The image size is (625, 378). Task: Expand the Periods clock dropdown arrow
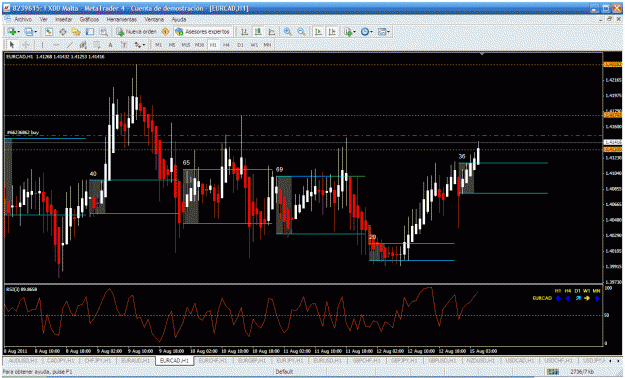point(371,32)
